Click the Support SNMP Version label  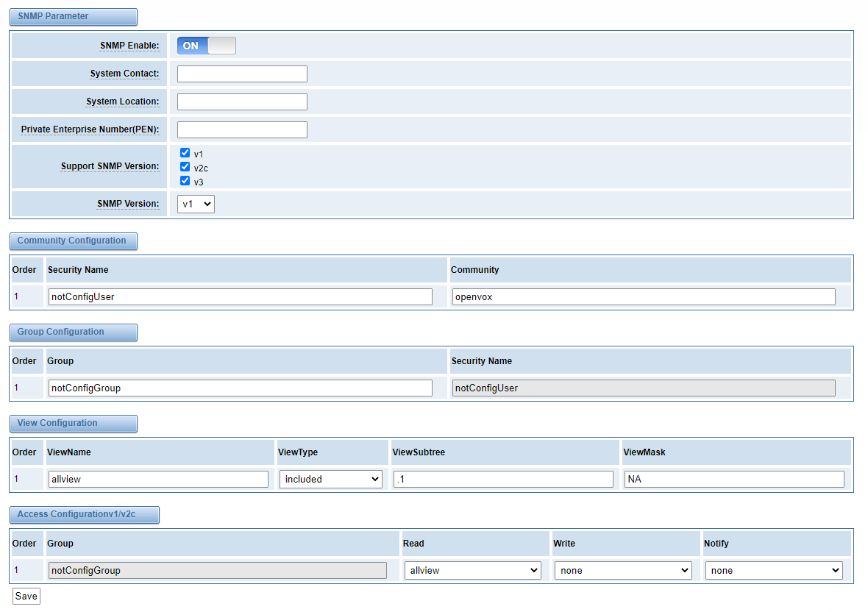110,166
